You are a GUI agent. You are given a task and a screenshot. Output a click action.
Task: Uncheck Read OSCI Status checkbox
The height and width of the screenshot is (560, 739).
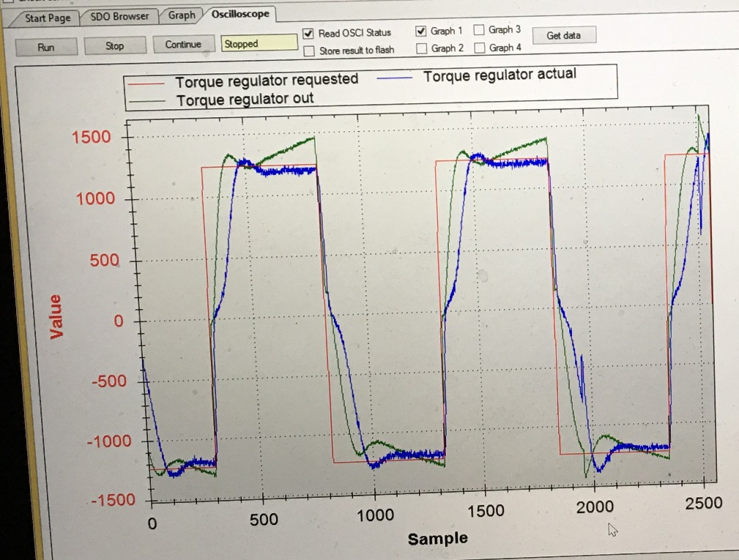click(x=309, y=34)
